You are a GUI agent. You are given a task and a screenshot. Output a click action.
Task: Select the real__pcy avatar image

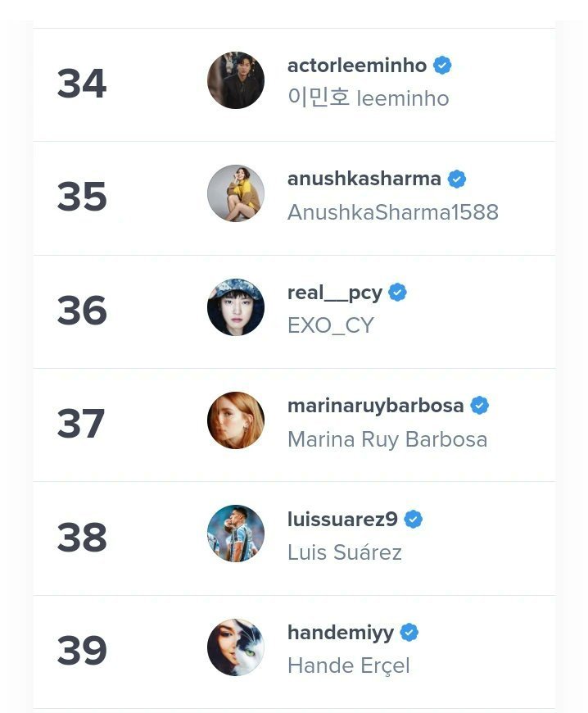pos(236,307)
